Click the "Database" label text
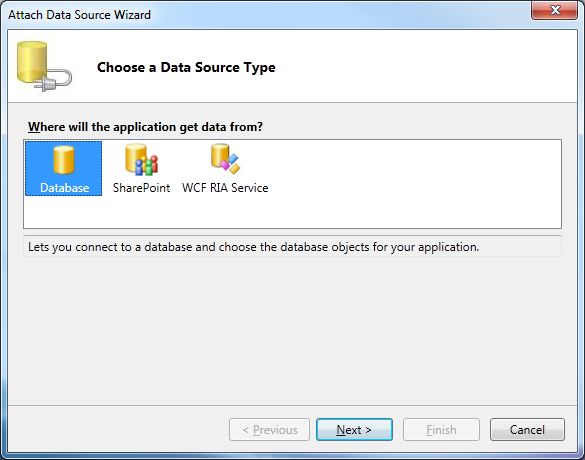The width and height of the screenshot is (585, 460). pyautogui.click(x=65, y=188)
